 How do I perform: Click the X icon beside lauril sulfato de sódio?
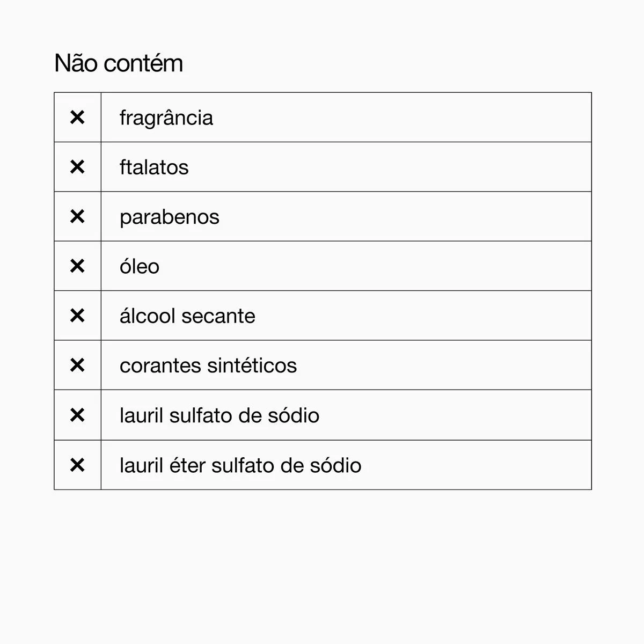[77, 415]
